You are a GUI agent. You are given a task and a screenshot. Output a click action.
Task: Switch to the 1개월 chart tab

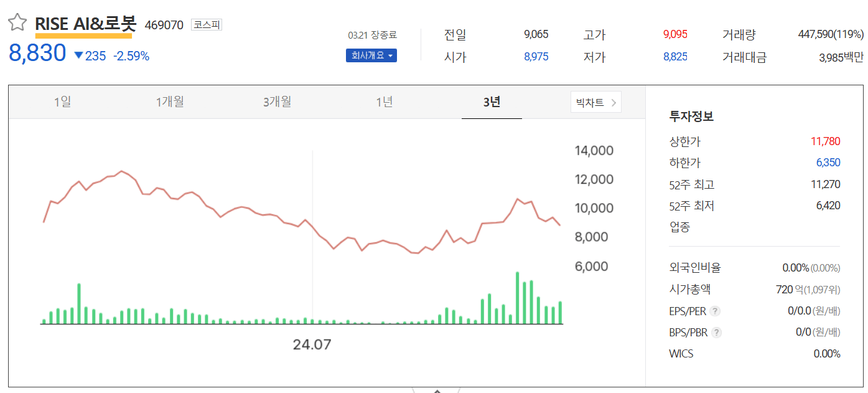point(169,102)
